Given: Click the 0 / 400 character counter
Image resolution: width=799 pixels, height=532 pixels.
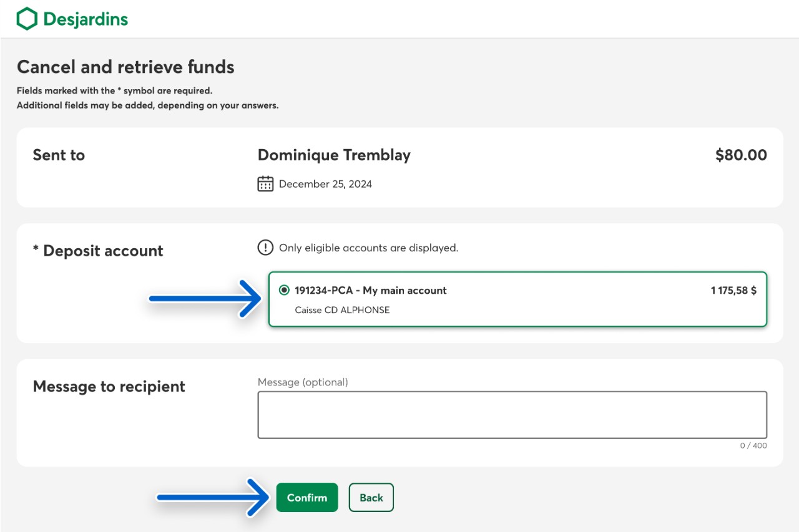Looking at the screenshot, I should [x=753, y=445].
